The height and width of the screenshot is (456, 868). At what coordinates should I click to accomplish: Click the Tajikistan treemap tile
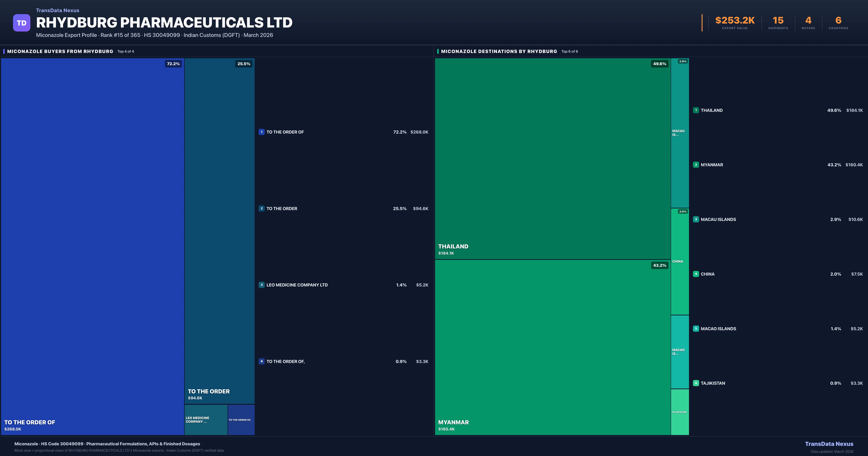pyautogui.click(x=680, y=412)
